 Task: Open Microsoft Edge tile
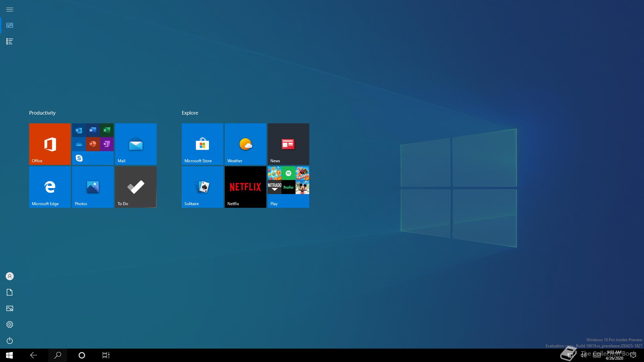(x=50, y=187)
